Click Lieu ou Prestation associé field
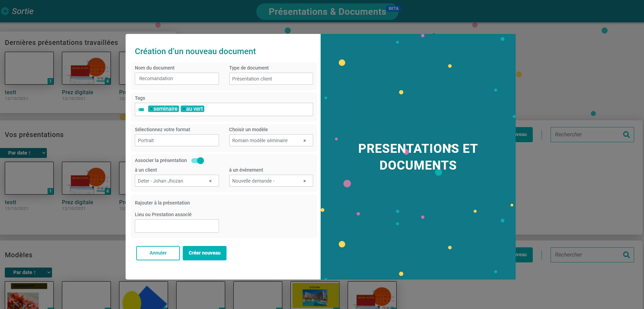This screenshot has height=309, width=644. [x=177, y=226]
